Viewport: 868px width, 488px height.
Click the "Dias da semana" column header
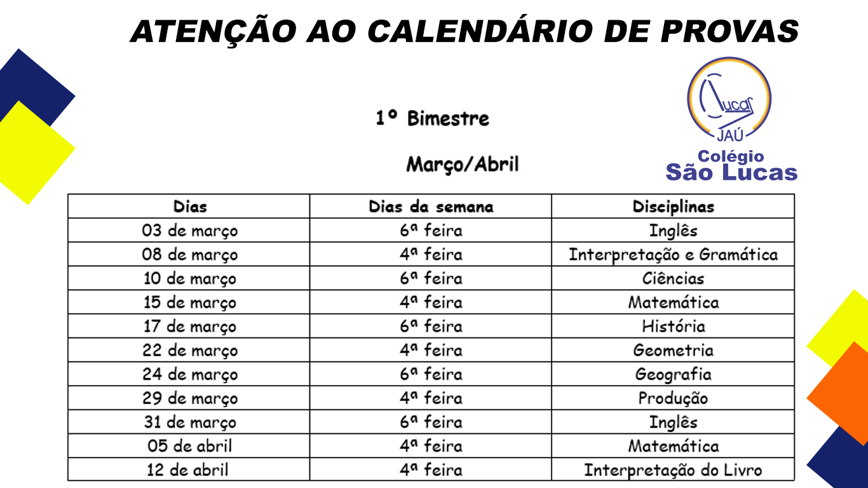(431, 207)
